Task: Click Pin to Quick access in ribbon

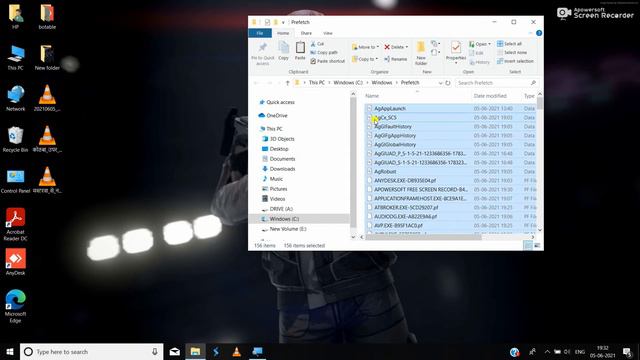Action: [x=262, y=53]
